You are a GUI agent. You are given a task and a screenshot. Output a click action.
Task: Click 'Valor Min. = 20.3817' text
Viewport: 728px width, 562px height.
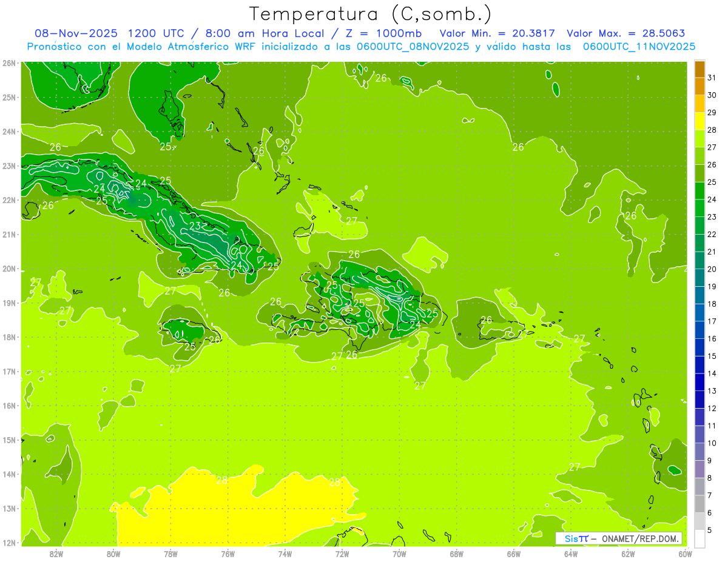(497, 33)
